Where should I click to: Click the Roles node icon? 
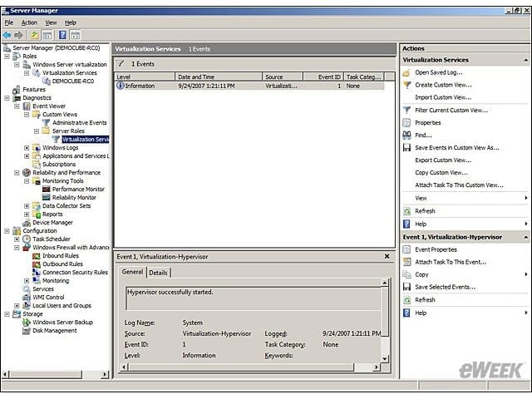[17, 56]
